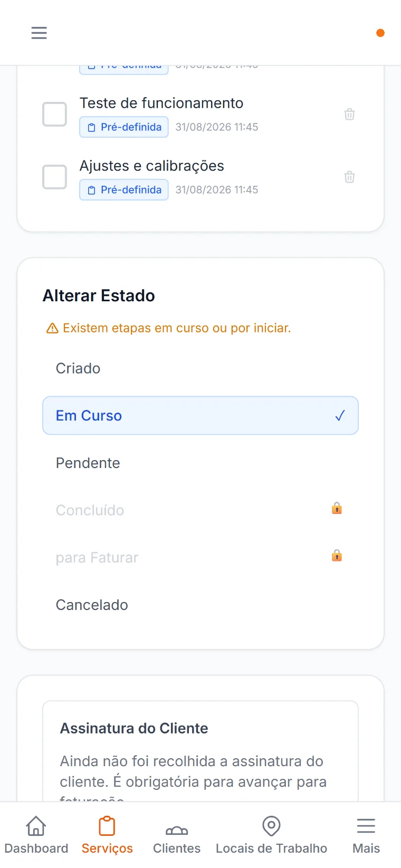Viewport: 401px width, 868px height.
Task: Select the Cancelado state
Action: [x=200, y=605]
